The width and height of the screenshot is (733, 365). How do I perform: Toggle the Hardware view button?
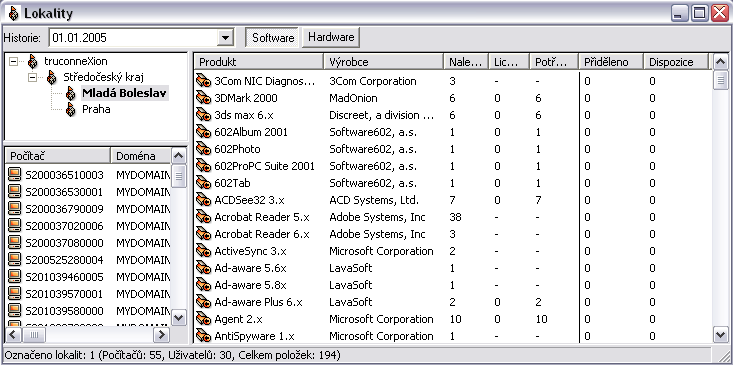click(331, 37)
